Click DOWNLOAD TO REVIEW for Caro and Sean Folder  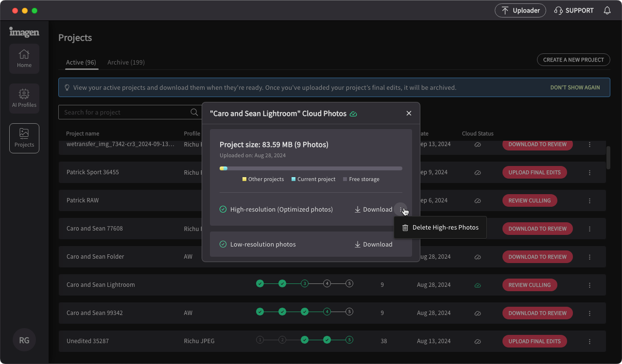pyautogui.click(x=537, y=257)
